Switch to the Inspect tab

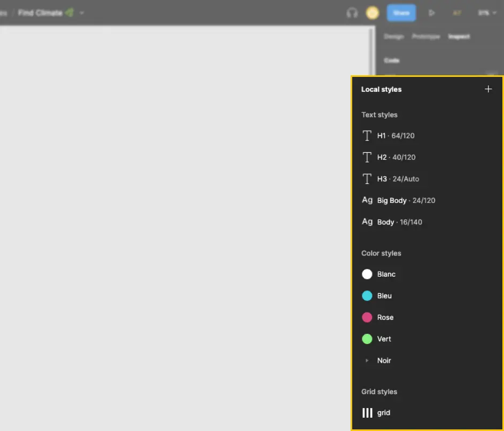[x=459, y=36]
